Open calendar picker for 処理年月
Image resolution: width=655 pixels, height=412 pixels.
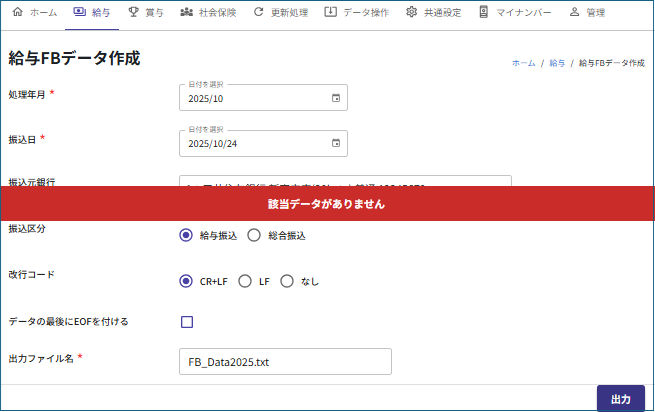point(336,98)
